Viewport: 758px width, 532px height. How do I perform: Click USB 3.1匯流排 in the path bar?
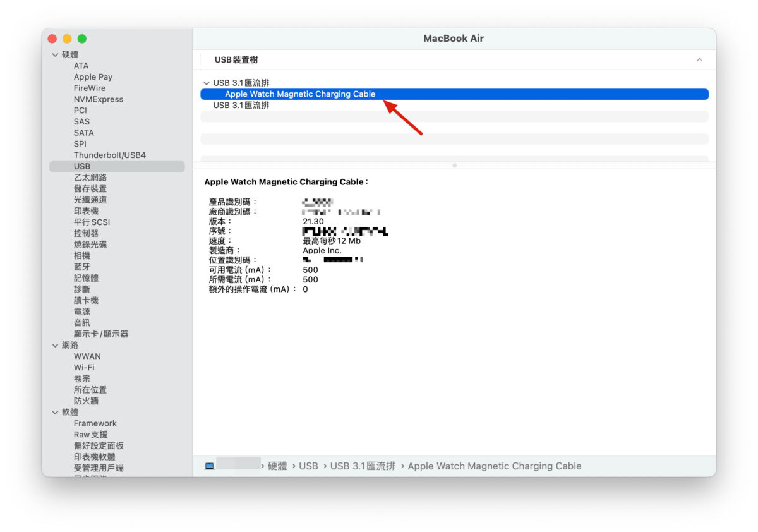[x=363, y=466]
